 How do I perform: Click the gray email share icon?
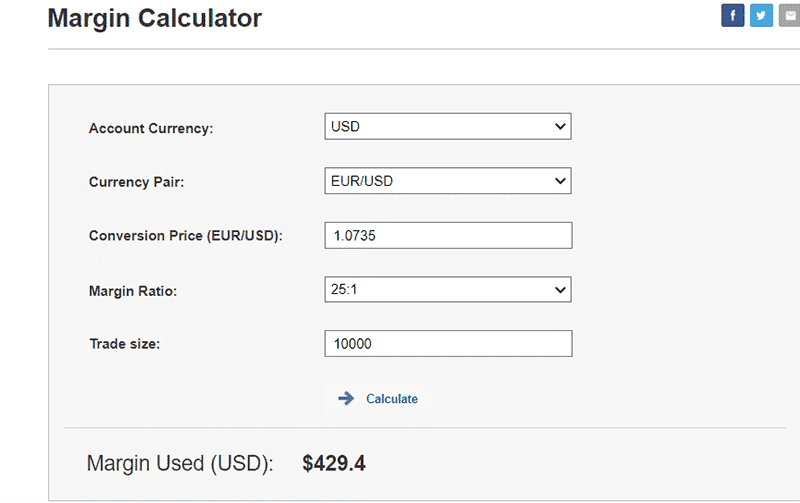[x=789, y=15]
